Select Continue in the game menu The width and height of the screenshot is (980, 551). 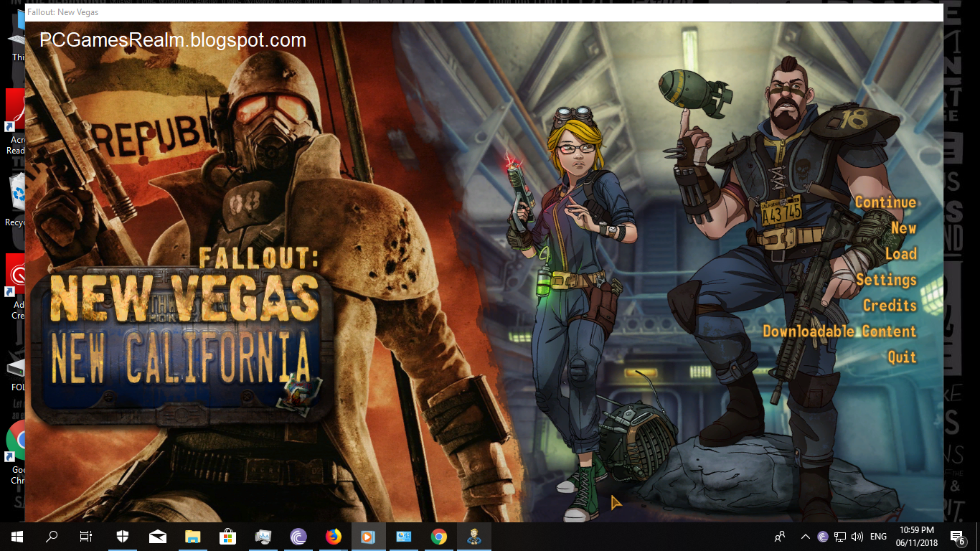[x=885, y=202]
